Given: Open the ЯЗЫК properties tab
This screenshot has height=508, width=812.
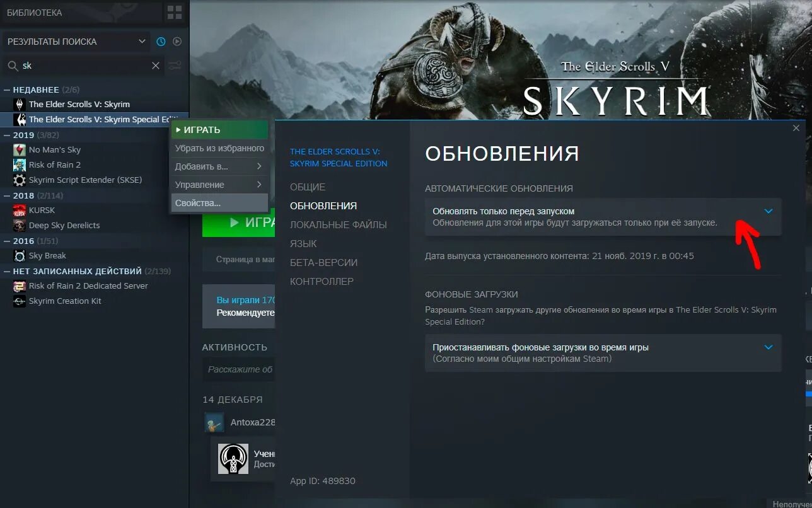Looking at the screenshot, I should 303,244.
